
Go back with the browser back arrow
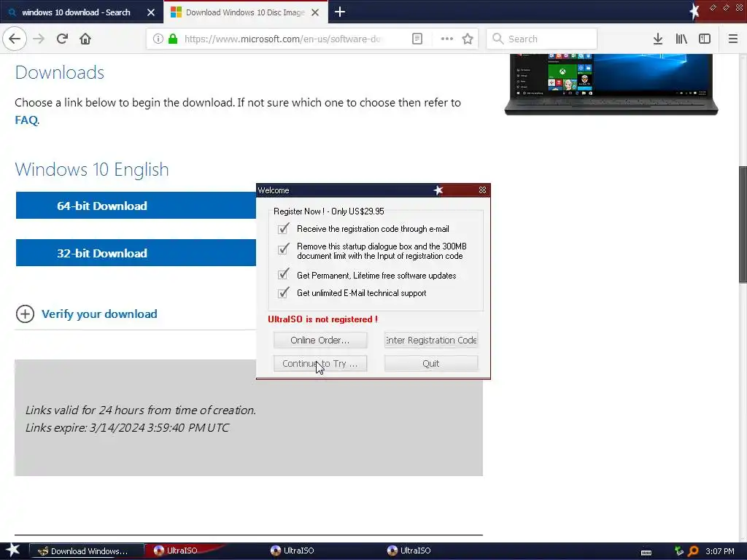pyautogui.click(x=15, y=39)
